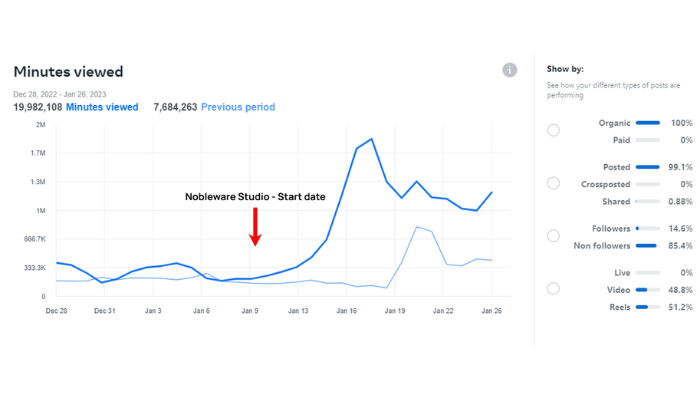Image resolution: width=700 pixels, height=400 pixels.
Task: Select the Live/Video/Reels radio button
Action: point(553,289)
